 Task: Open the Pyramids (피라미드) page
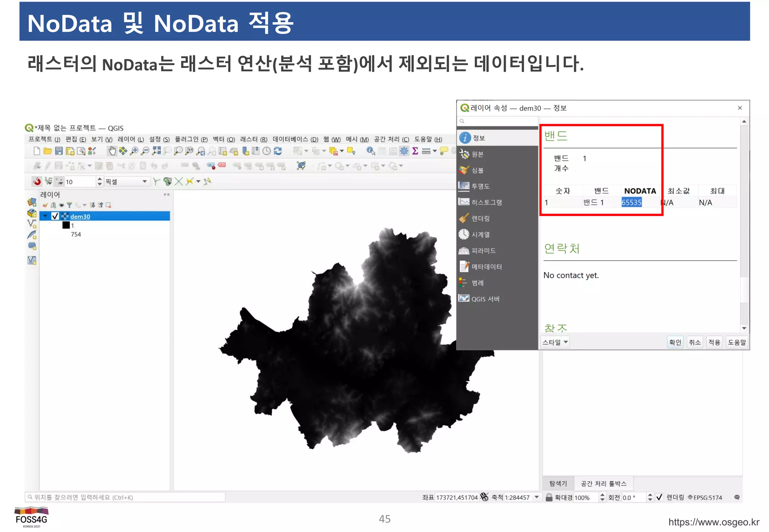[498, 251]
